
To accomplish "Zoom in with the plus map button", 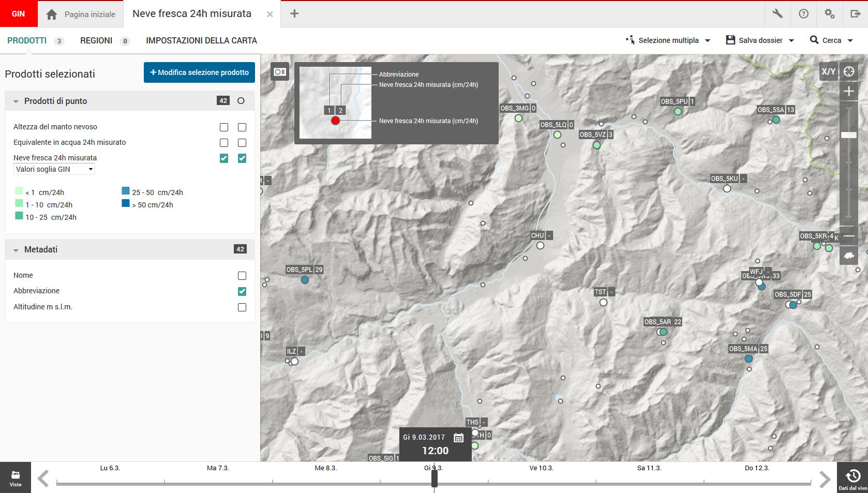I will coord(849,92).
